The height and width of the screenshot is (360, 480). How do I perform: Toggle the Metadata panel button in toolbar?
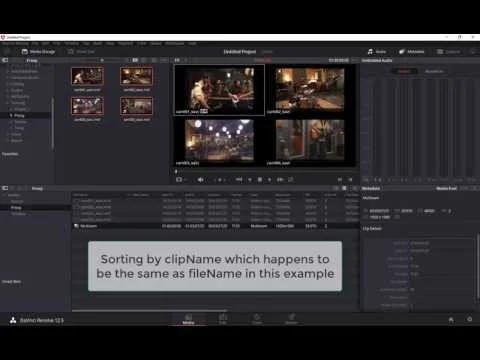tap(412, 52)
